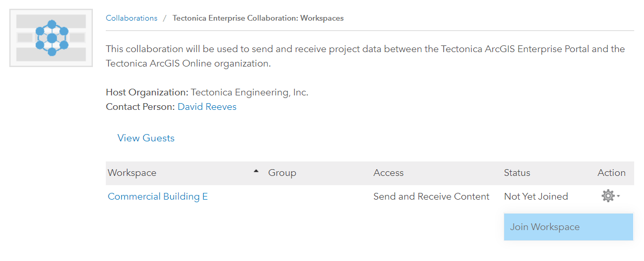Open David Reeves contact profile link
644x261 pixels.
point(207,107)
